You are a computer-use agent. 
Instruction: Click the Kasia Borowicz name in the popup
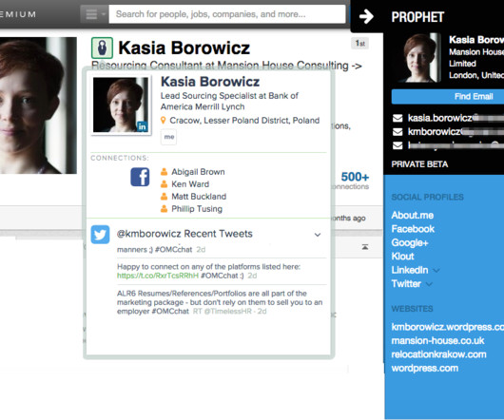(210, 82)
